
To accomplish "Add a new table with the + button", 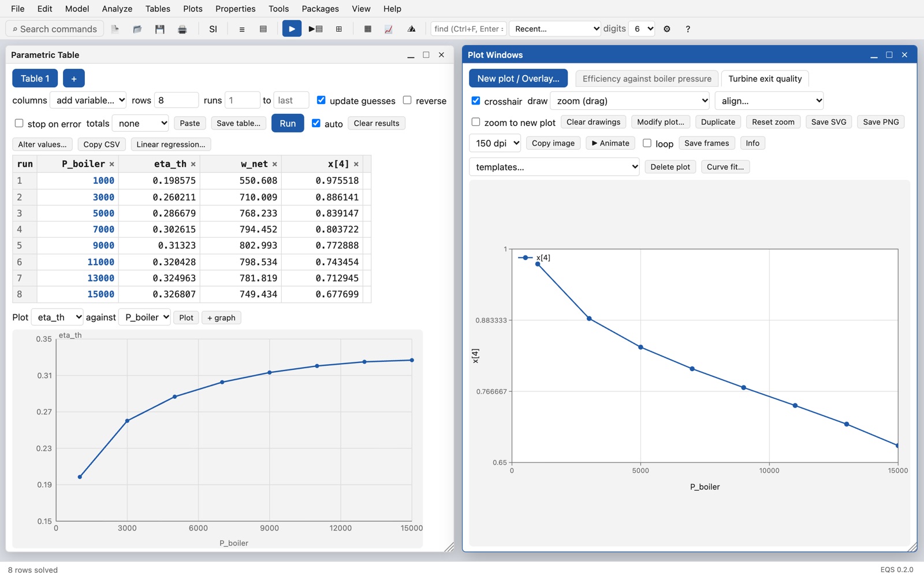I will [x=74, y=79].
